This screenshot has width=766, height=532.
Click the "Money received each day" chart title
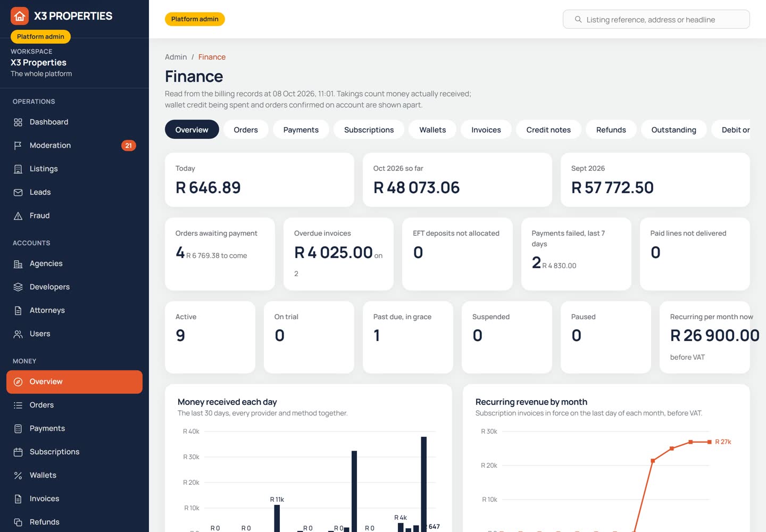pyautogui.click(x=227, y=402)
